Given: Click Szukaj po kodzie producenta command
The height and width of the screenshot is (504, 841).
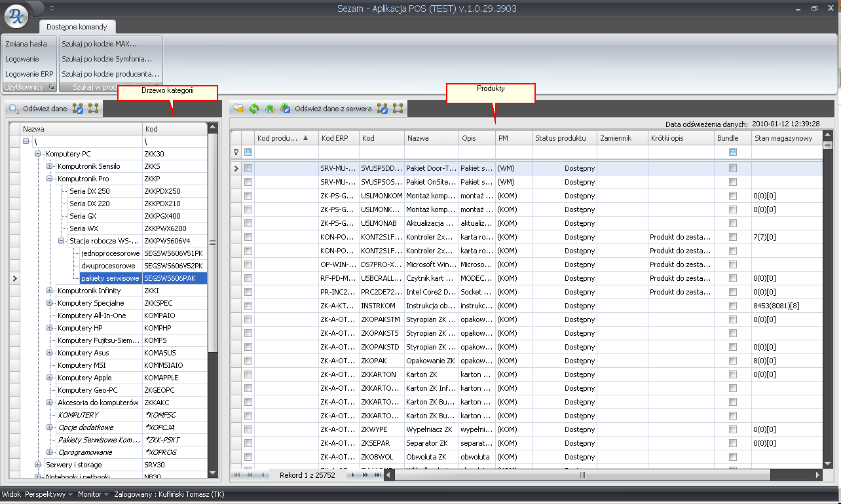Looking at the screenshot, I should coord(111,74).
